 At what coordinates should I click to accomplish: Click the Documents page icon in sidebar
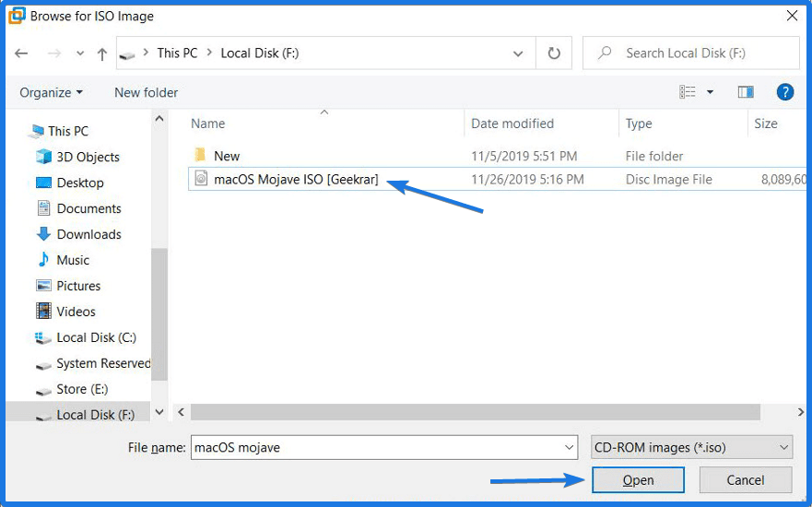click(x=43, y=208)
